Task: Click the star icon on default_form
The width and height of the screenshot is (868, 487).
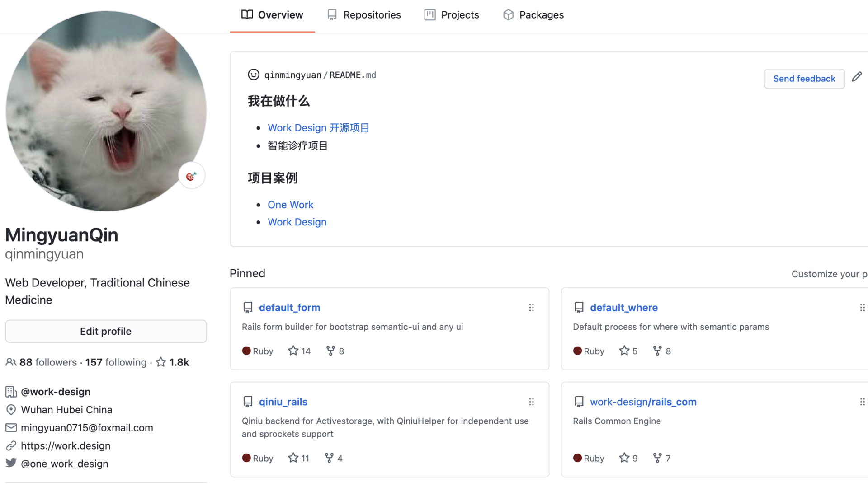Action: (293, 351)
